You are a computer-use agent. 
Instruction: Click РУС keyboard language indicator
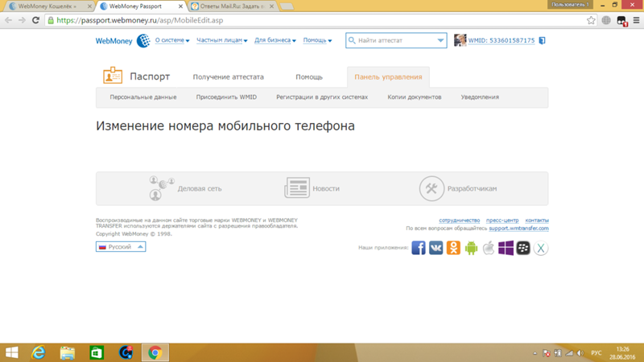point(596,353)
